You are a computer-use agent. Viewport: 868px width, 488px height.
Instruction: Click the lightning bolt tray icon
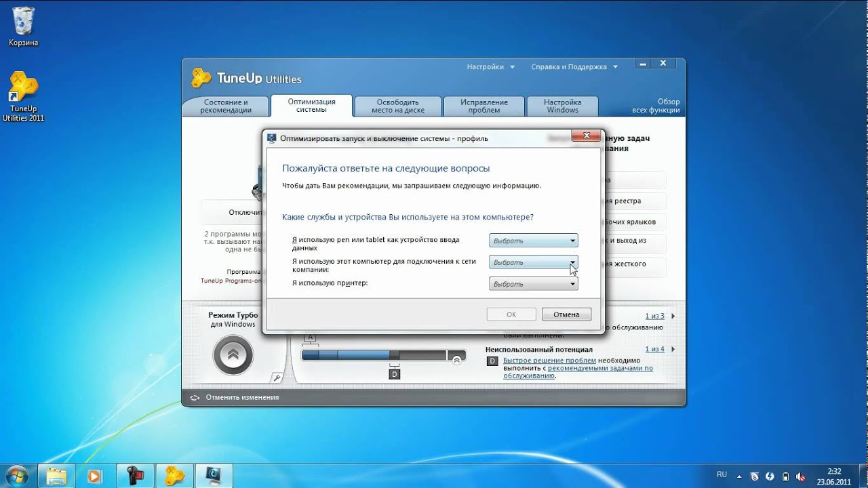tap(770, 476)
